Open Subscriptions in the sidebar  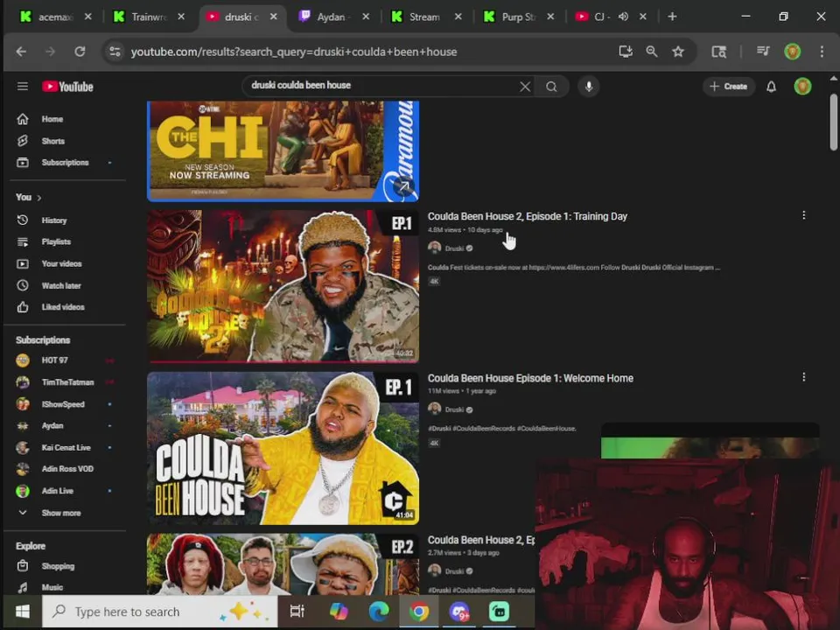[64, 163]
